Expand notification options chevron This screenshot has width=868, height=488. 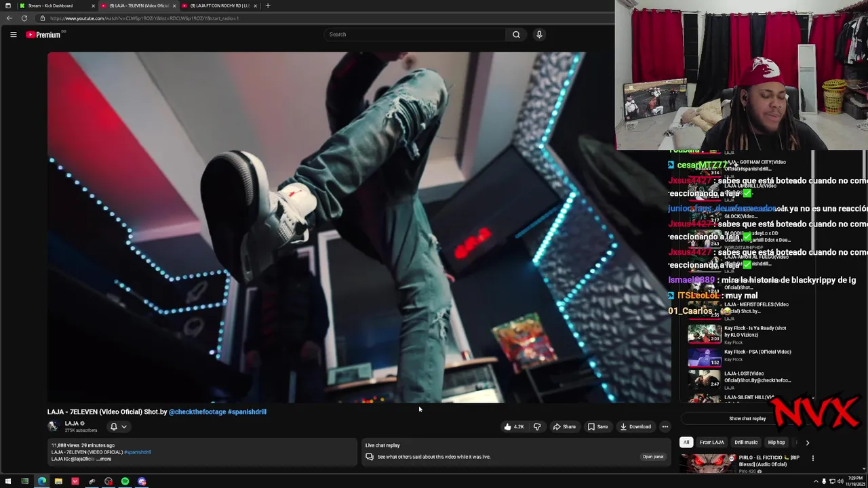pos(123,427)
